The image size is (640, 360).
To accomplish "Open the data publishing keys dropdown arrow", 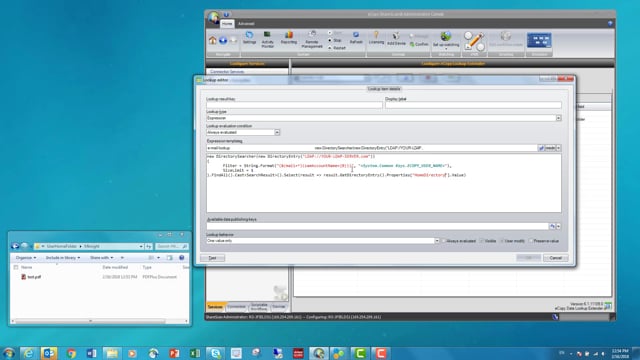I will point(559,226).
